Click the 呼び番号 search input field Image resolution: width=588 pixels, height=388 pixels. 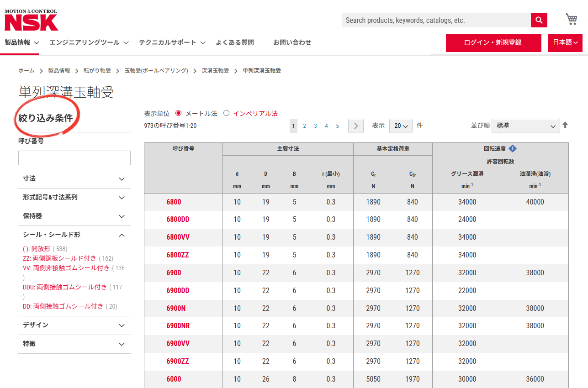pyautogui.click(x=74, y=157)
